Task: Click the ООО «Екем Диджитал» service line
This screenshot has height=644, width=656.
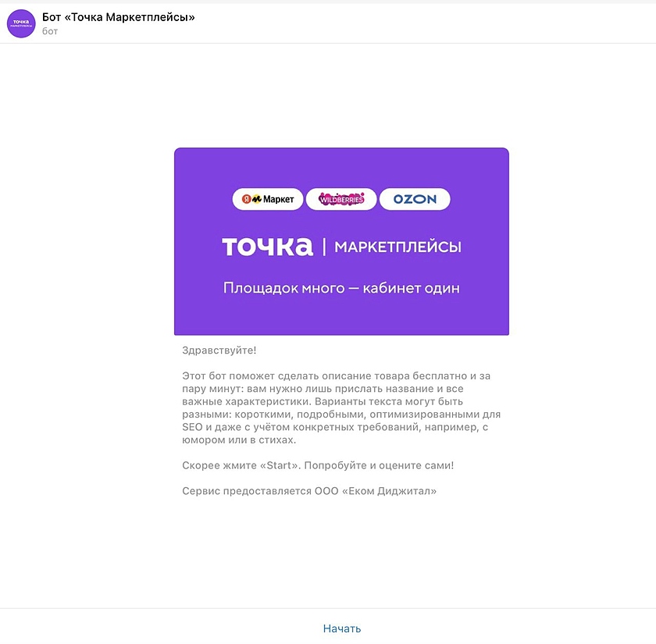Action: tap(309, 490)
